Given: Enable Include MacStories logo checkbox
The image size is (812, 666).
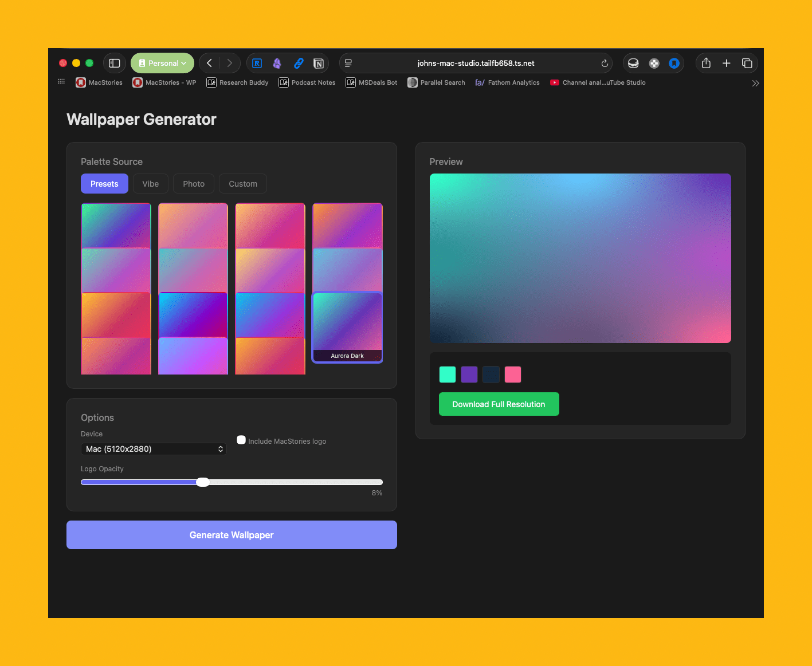Looking at the screenshot, I should (241, 440).
